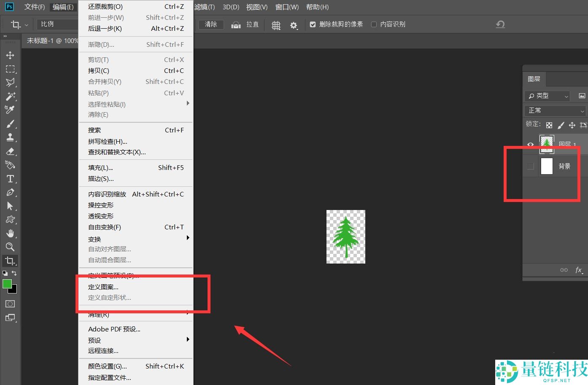Select the Eyedropper tool
The width and height of the screenshot is (588, 385).
[10, 110]
